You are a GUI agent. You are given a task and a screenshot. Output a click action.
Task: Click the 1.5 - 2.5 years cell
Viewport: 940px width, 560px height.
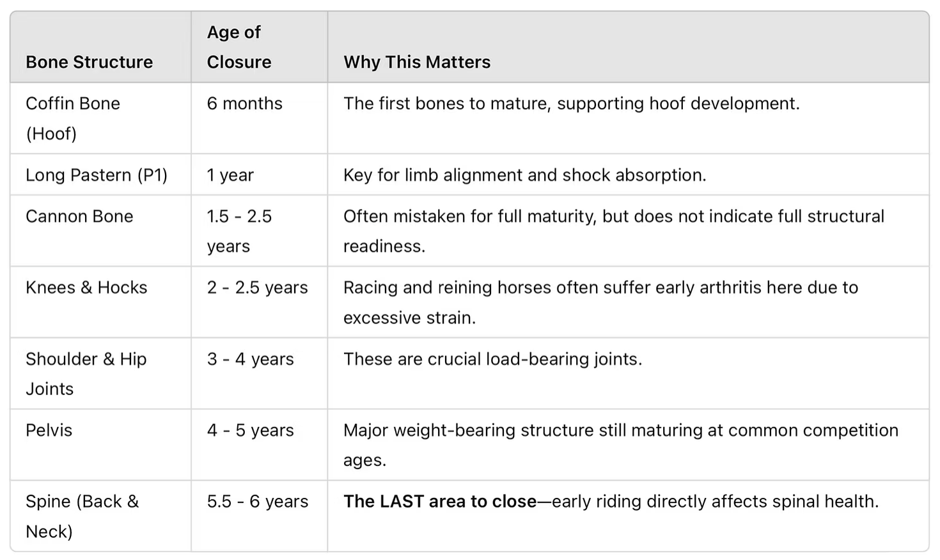[239, 231]
